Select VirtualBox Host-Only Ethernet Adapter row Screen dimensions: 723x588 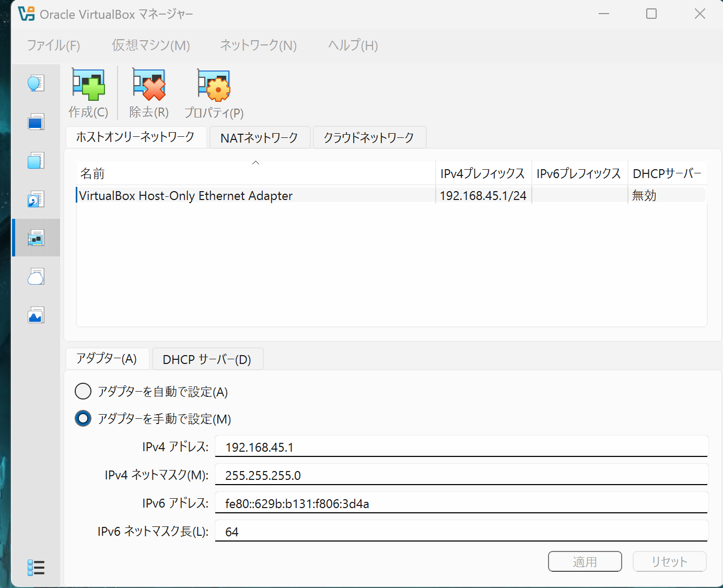(391, 195)
